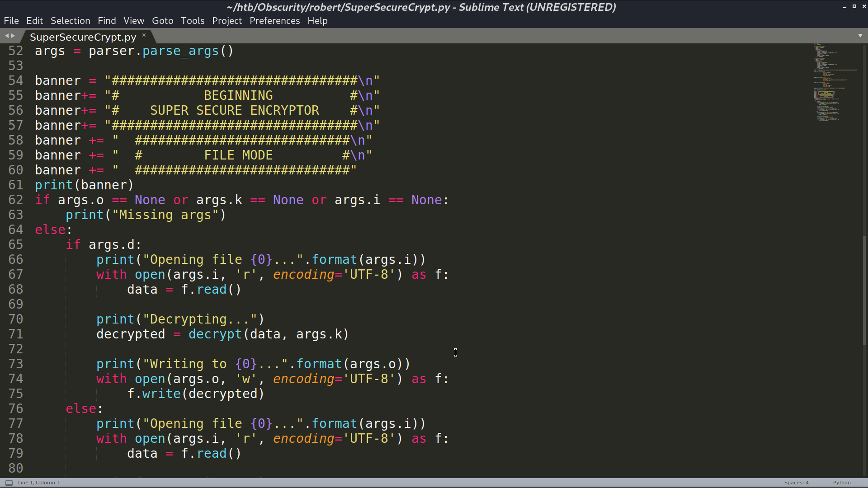Open the Tools menu

[193, 21]
